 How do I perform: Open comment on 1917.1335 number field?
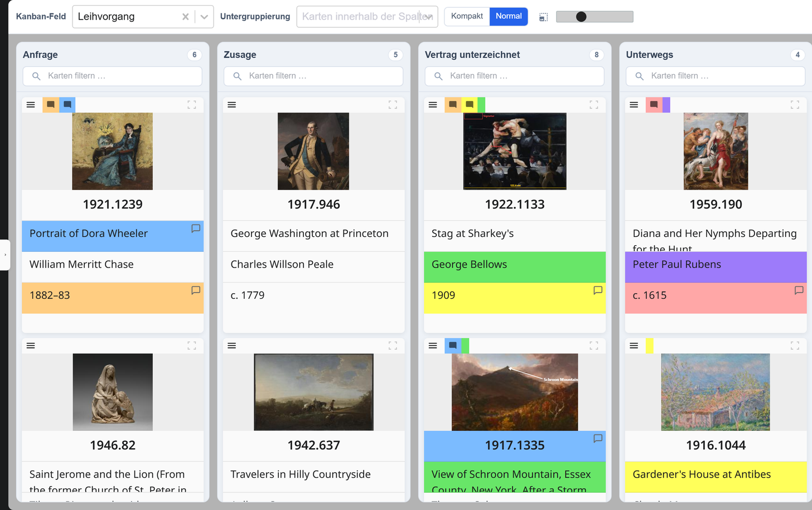coord(598,439)
